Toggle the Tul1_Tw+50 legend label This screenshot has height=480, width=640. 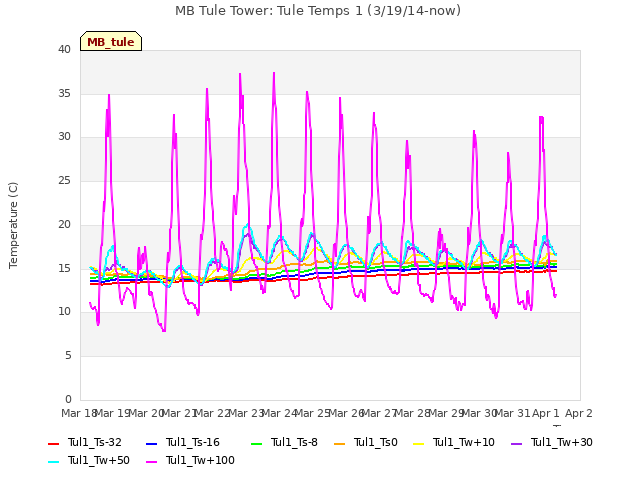[x=99, y=460]
